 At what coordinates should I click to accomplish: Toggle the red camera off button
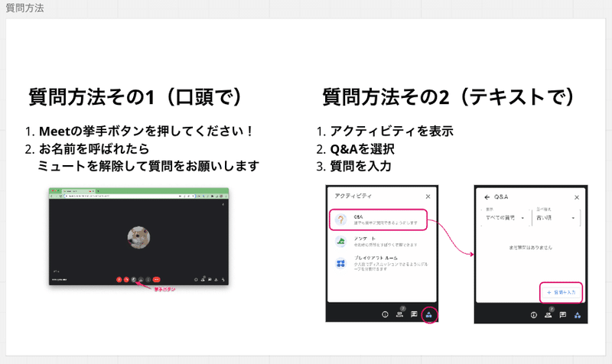point(126,279)
